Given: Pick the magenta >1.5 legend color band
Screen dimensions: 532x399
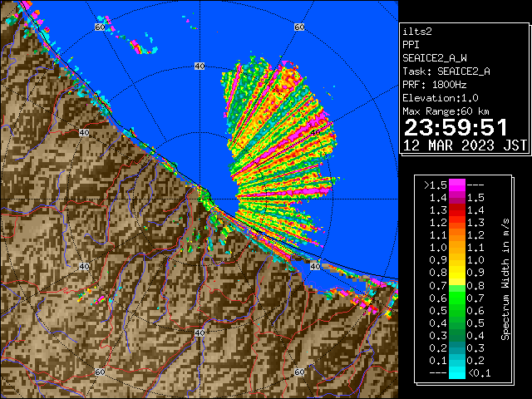Looking at the screenshot, I should click(x=457, y=185).
